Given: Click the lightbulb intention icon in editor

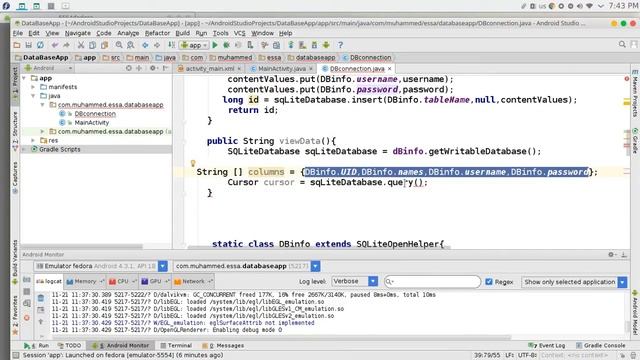Looking at the screenshot, I should [193, 164].
